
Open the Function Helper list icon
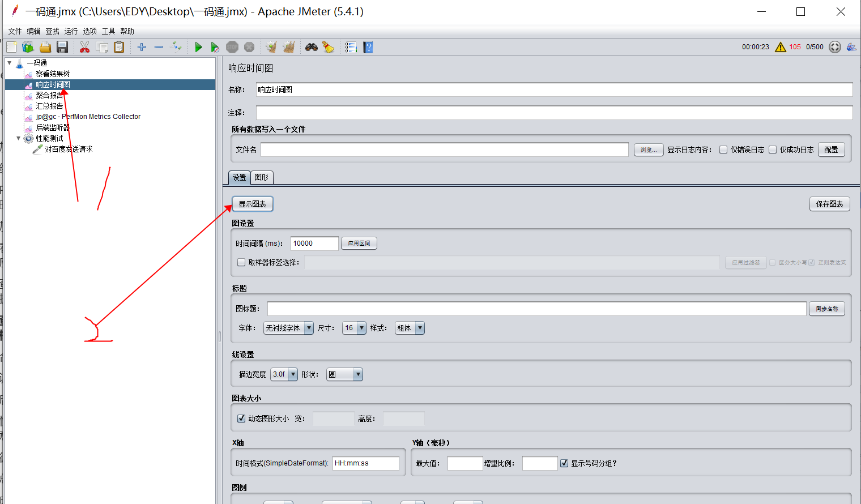pyautogui.click(x=351, y=47)
